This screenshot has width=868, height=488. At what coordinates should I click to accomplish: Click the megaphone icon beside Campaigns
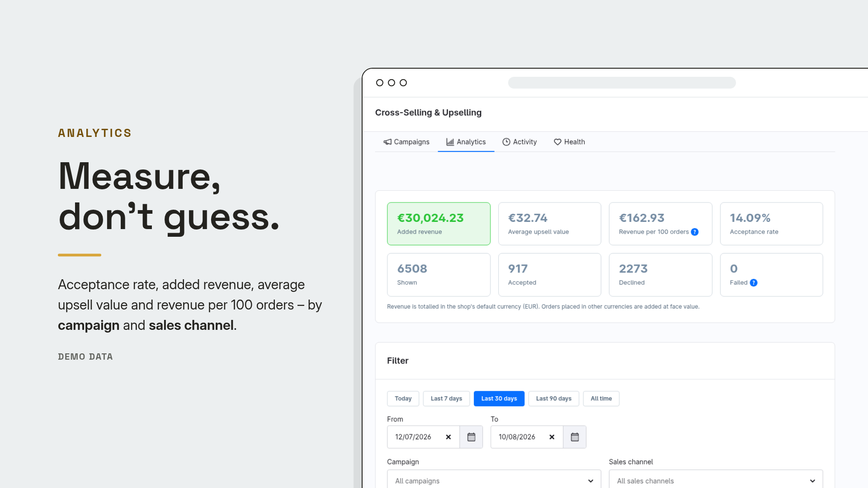click(387, 142)
